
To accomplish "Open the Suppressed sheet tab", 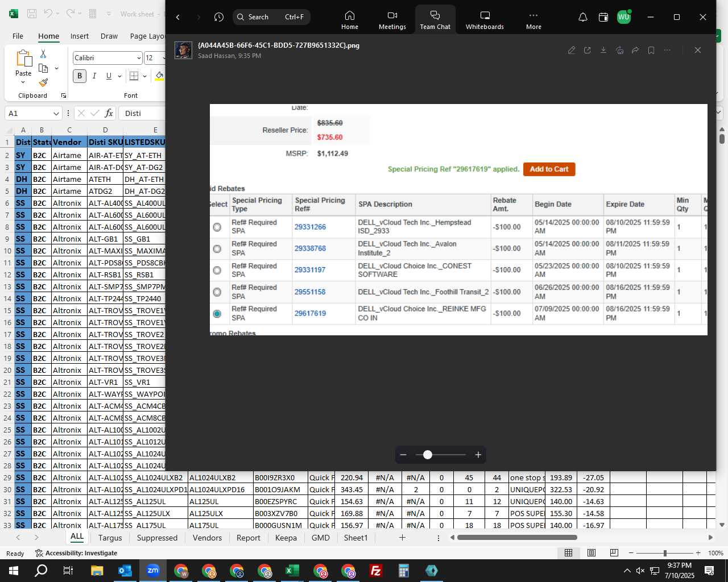I will (157, 538).
